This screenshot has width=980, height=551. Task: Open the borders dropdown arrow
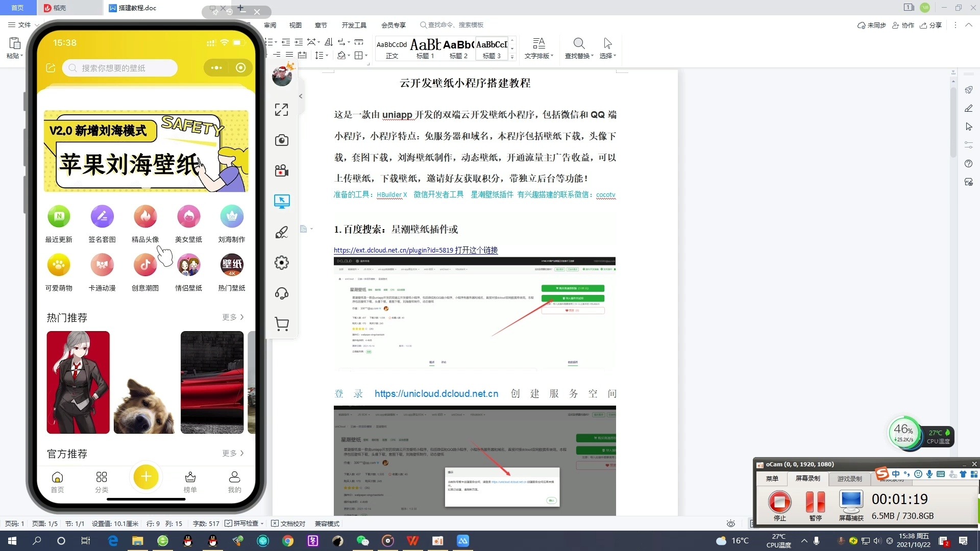coord(367,56)
